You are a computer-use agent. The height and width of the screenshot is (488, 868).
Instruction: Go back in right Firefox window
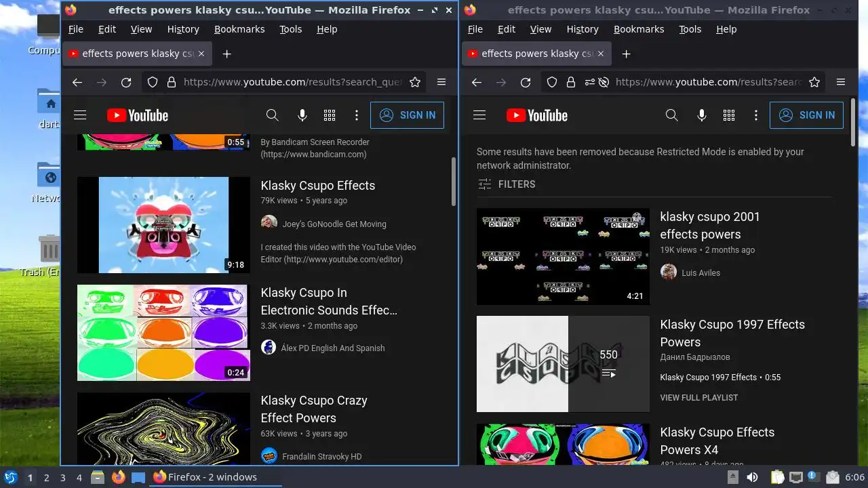tap(477, 82)
